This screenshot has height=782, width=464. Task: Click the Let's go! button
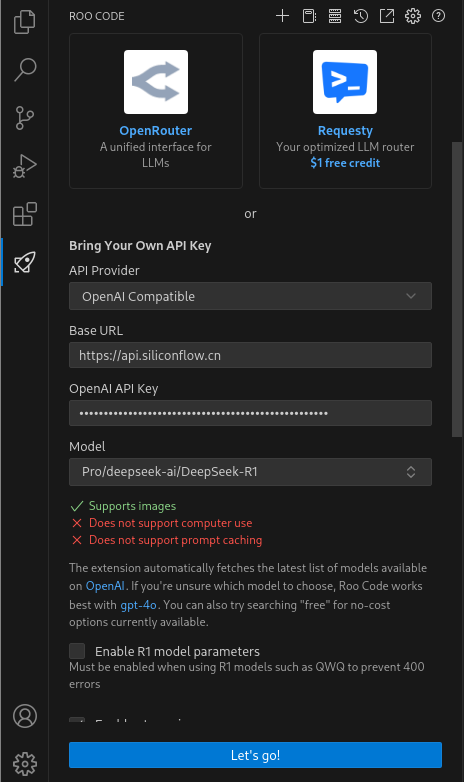255,755
